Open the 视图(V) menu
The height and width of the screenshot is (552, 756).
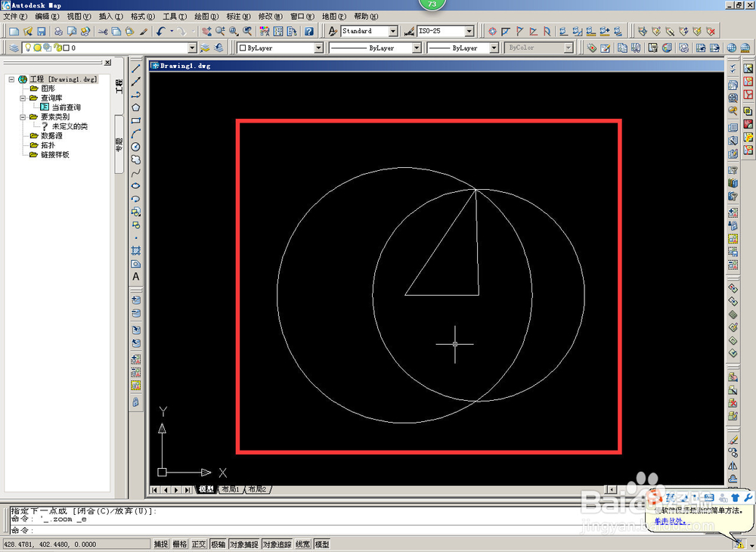pyautogui.click(x=79, y=17)
